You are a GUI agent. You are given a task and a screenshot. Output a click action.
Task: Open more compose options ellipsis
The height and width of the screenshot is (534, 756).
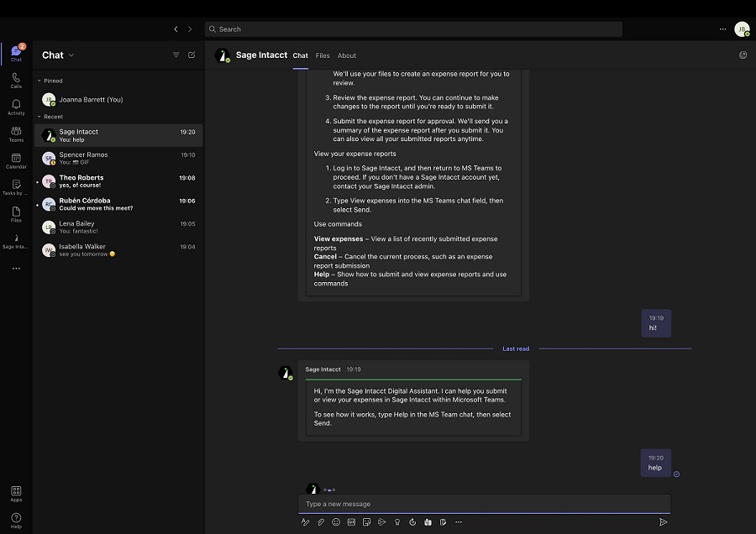(459, 522)
